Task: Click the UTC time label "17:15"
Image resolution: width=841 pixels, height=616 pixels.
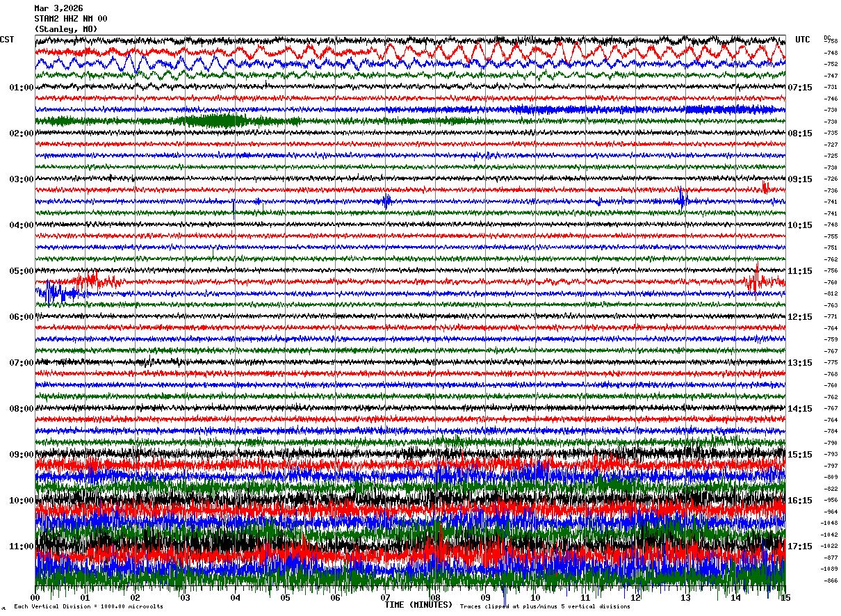Action: coord(800,546)
